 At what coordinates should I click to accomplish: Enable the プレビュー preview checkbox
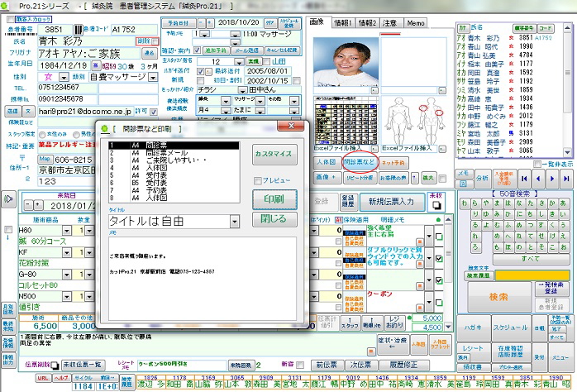(258, 180)
